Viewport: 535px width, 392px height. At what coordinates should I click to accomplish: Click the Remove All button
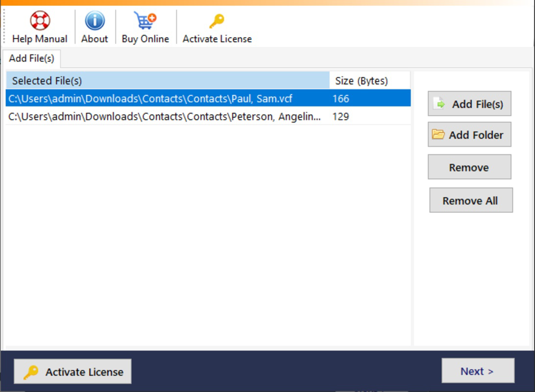[471, 200]
